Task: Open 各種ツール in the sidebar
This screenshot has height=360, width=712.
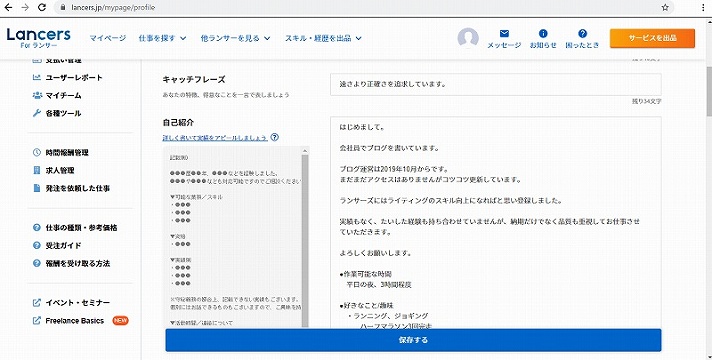Action: [x=63, y=113]
